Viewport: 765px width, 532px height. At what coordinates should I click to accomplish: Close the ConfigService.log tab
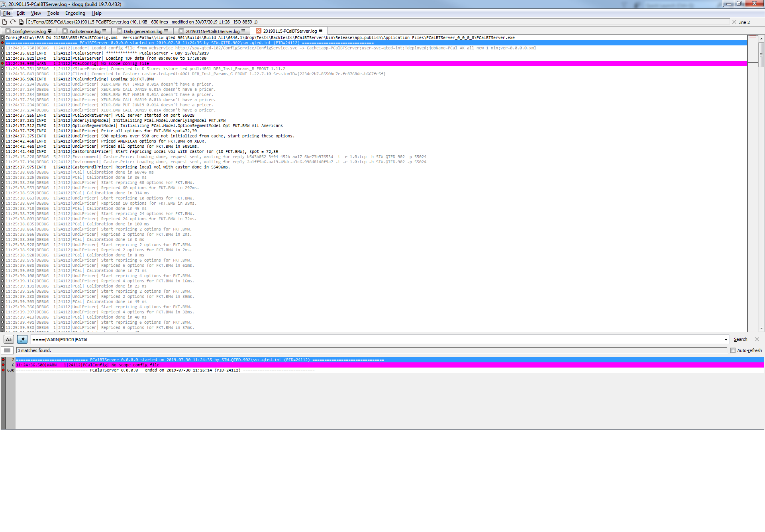pyautogui.click(x=8, y=31)
